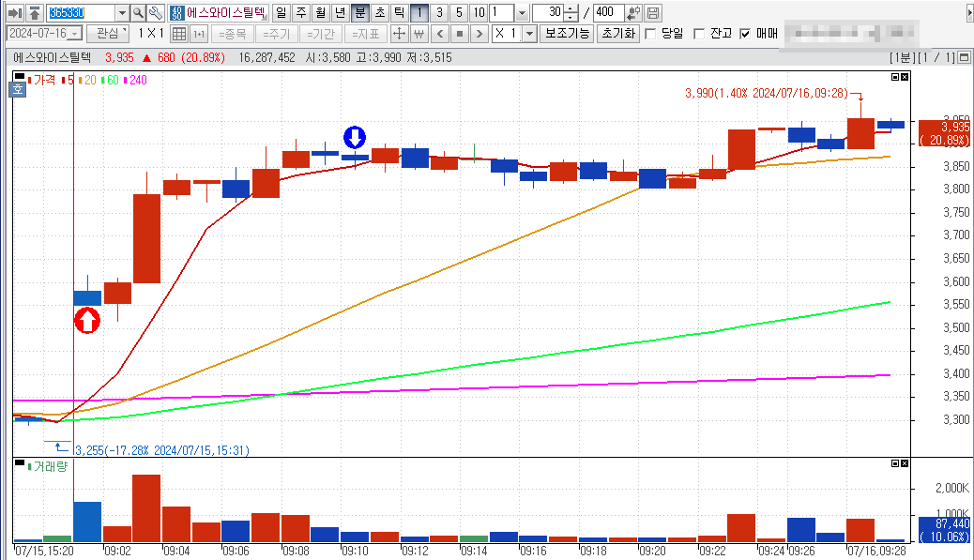974x560 pixels.
Task: Activate the crosshair cursor icon
Action: coord(399,34)
